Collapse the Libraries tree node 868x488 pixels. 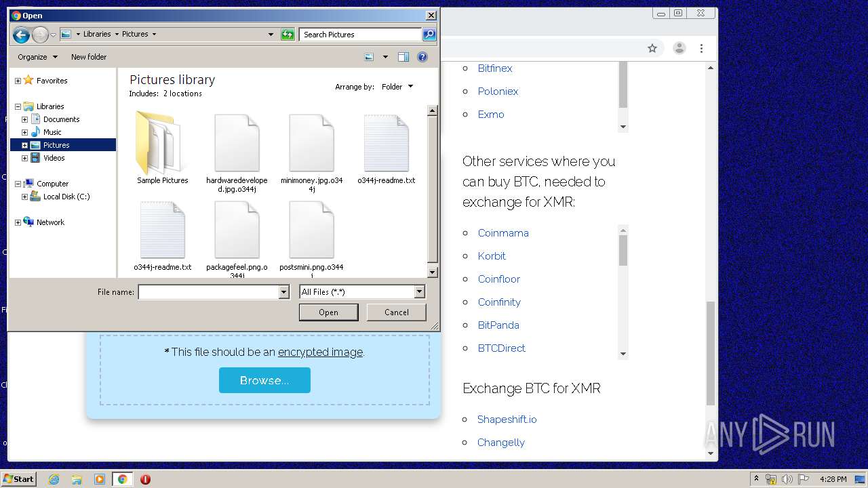coord(18,106)
